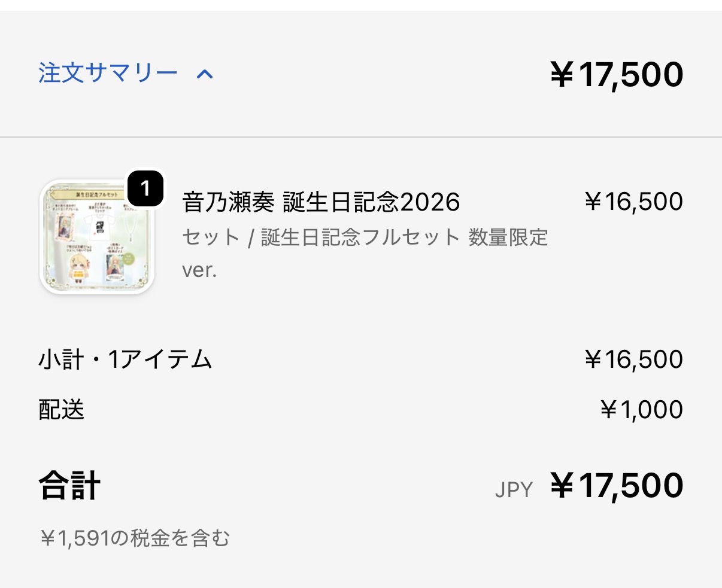Open the birthday set product thumbnail
Image resolution: width=722 pixels, height=588 pixels.
coord(97,237)
